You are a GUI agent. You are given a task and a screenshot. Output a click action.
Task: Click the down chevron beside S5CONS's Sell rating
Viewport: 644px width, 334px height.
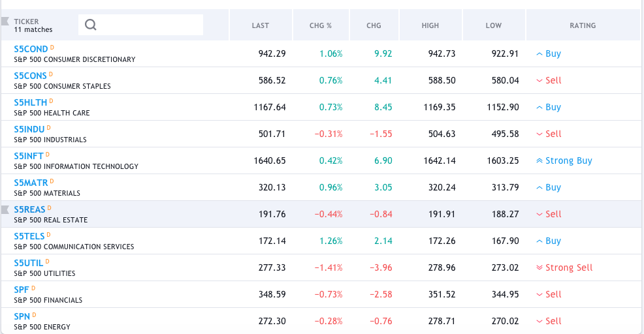[x=539, y=81]
